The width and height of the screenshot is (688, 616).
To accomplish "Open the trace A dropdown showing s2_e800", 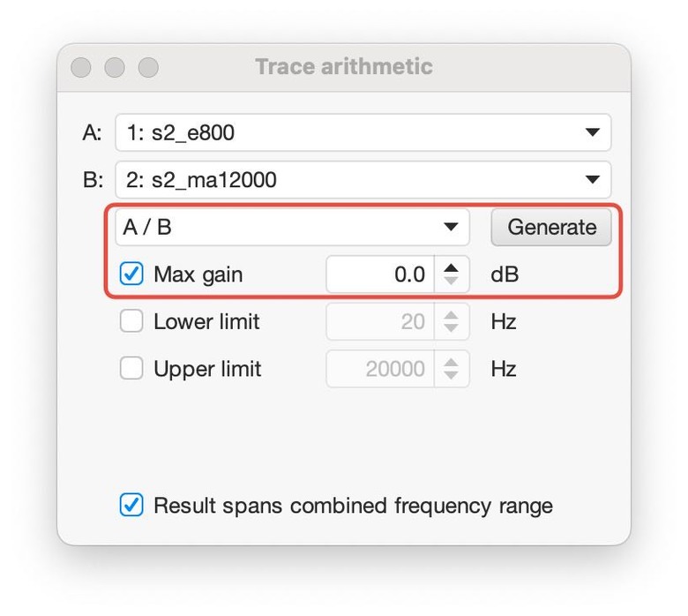I will [x=363, y=132].
